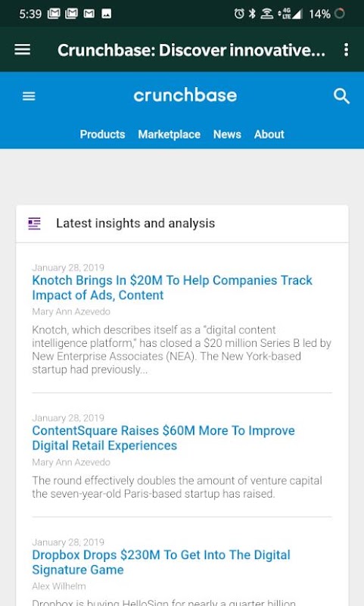Tap the battery indicator in status bar
Image resolution: width=364 pixels, height=606 pixels.
(340, 14)
